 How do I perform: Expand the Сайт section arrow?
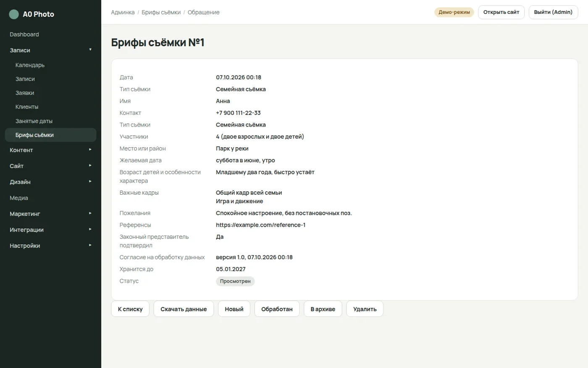click(x=90, y=166)
